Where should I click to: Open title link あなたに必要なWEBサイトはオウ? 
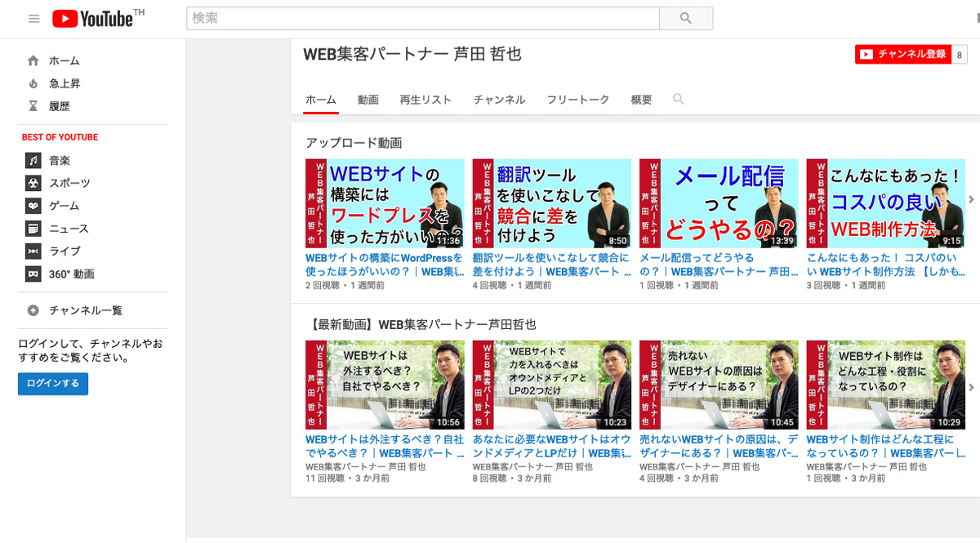(x=552, y=446)
